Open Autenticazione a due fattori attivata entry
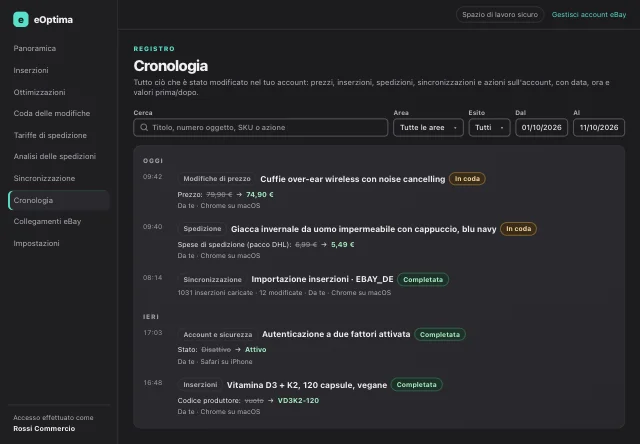The width and height of the screenshot is (640, 444). pyautogui.click(x=336, y=334)
